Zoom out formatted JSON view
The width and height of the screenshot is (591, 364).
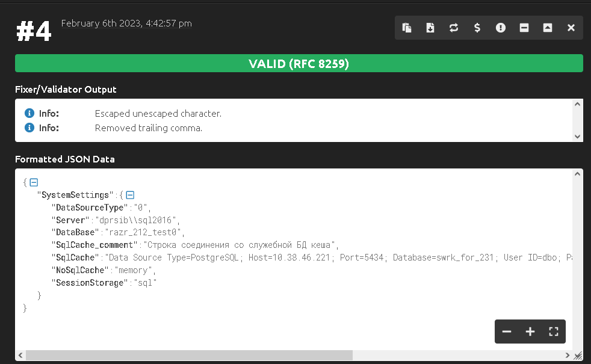point(507,332)
